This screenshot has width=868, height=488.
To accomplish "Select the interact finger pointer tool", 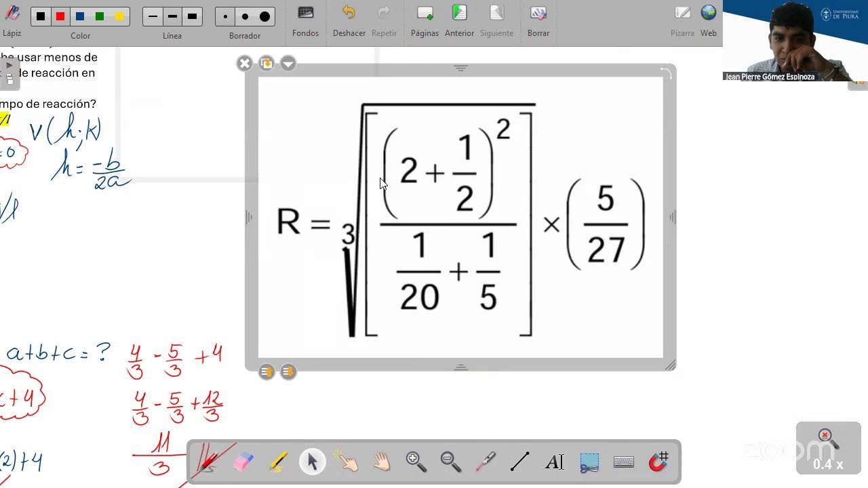I will pos(347,462).
